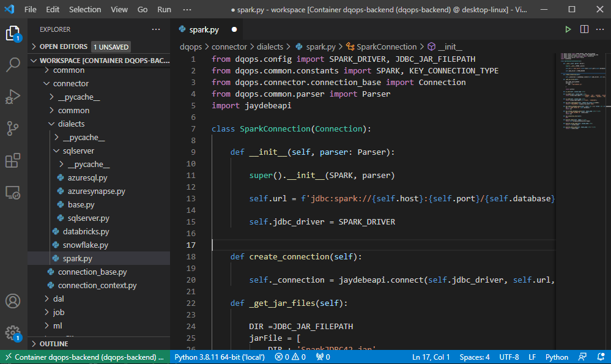The width and height of the screenshot is (611, 364).
Task: Split the editor to the right
Action: click(x=584, y=29)
